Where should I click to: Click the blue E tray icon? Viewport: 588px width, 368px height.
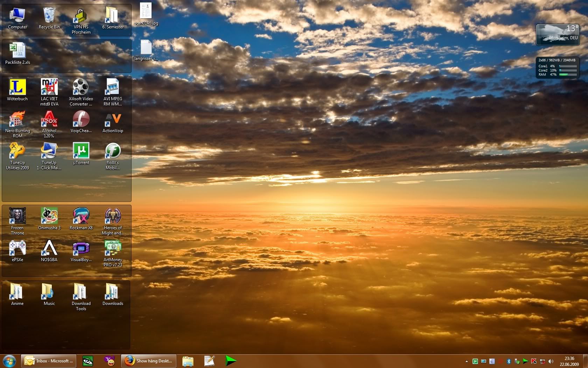492,361
